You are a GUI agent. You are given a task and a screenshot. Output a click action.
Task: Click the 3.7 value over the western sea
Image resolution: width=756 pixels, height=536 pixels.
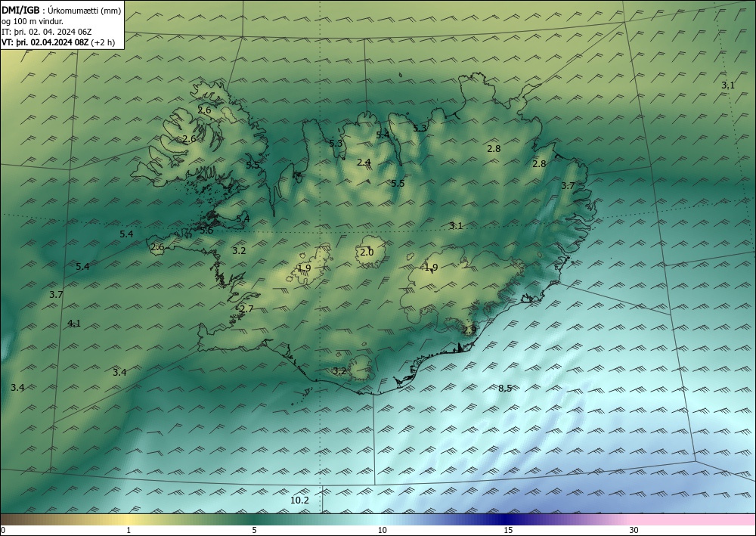(56, 295)
